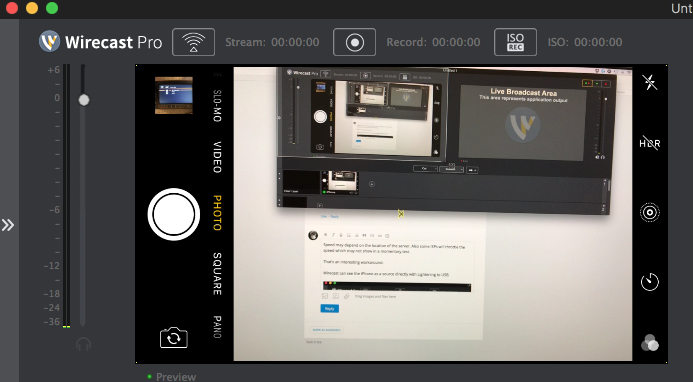Click the Record button
The image size is (693, 382).
pos(354,42)
